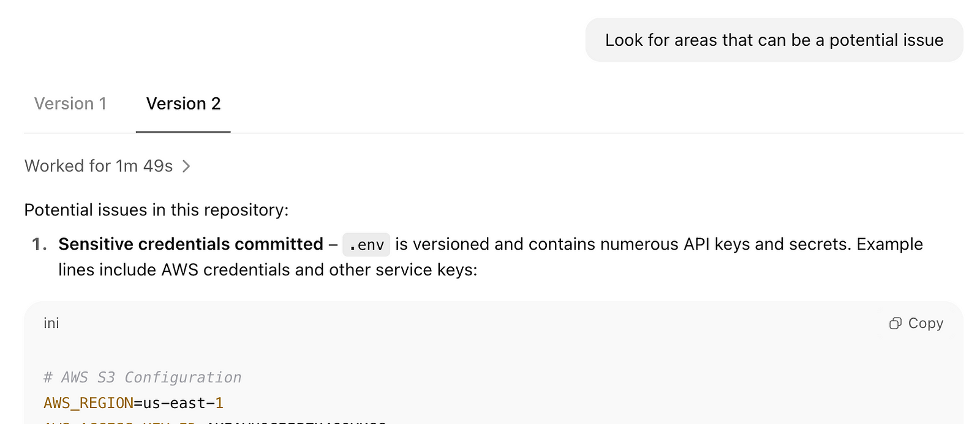The image size is (980, 424).
Task: Click the AWS S3 Configuration comment line
Action: (143, 378)
